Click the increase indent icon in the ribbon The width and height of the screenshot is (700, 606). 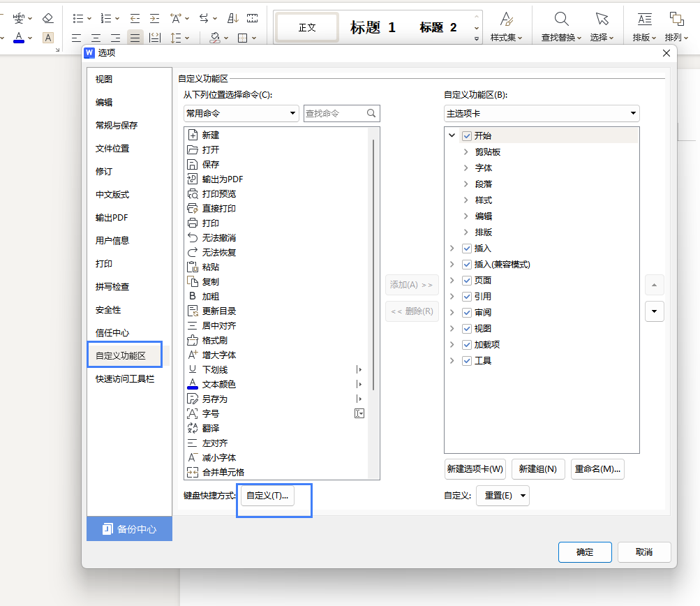tap(154, 18)
